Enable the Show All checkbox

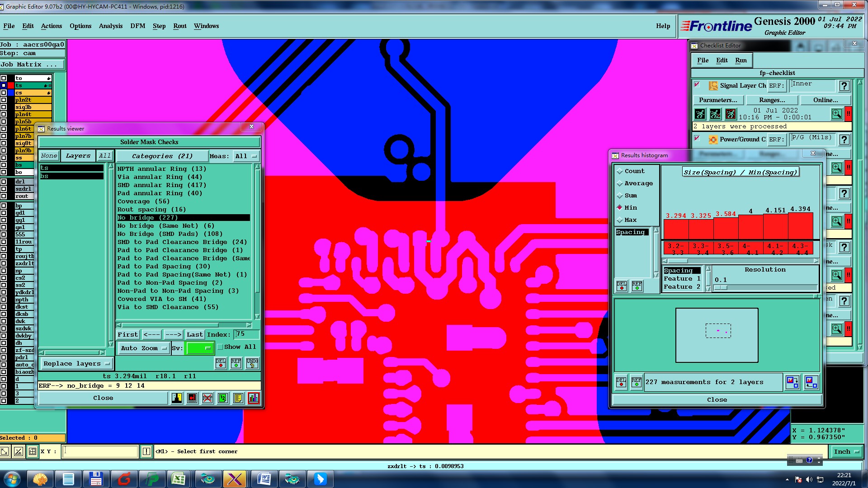point(220,347)
